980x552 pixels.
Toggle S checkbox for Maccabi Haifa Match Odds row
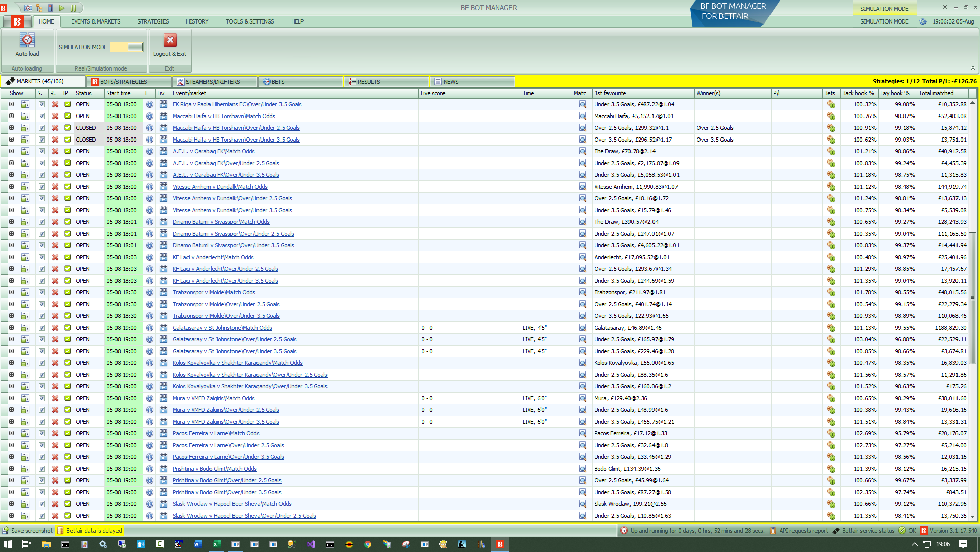41,116
